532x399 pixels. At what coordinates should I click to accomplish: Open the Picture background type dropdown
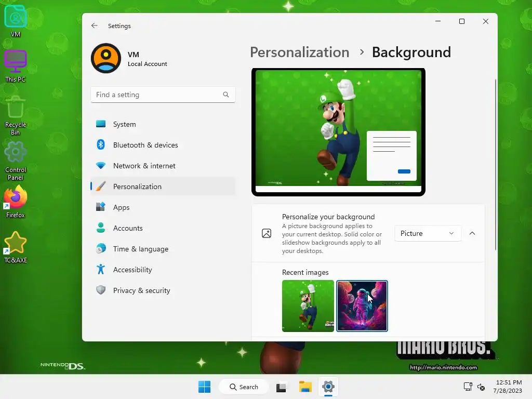coord(428,233)
